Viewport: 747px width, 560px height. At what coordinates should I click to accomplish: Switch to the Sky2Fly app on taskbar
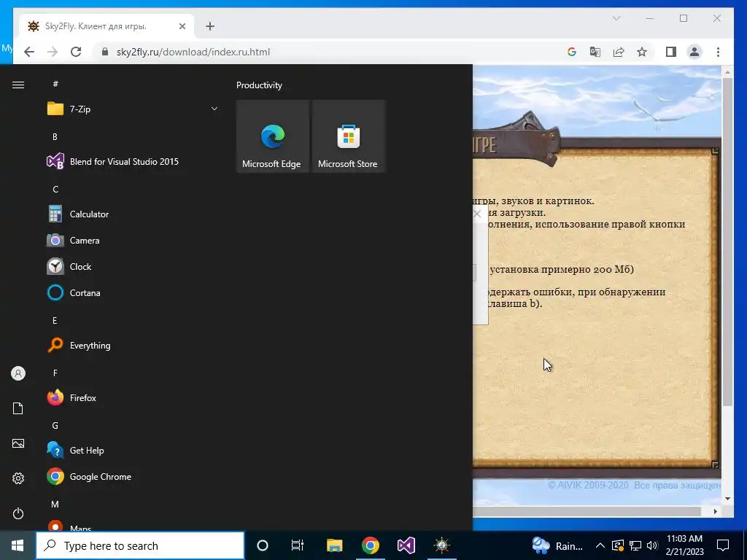(x=442, y=545)
